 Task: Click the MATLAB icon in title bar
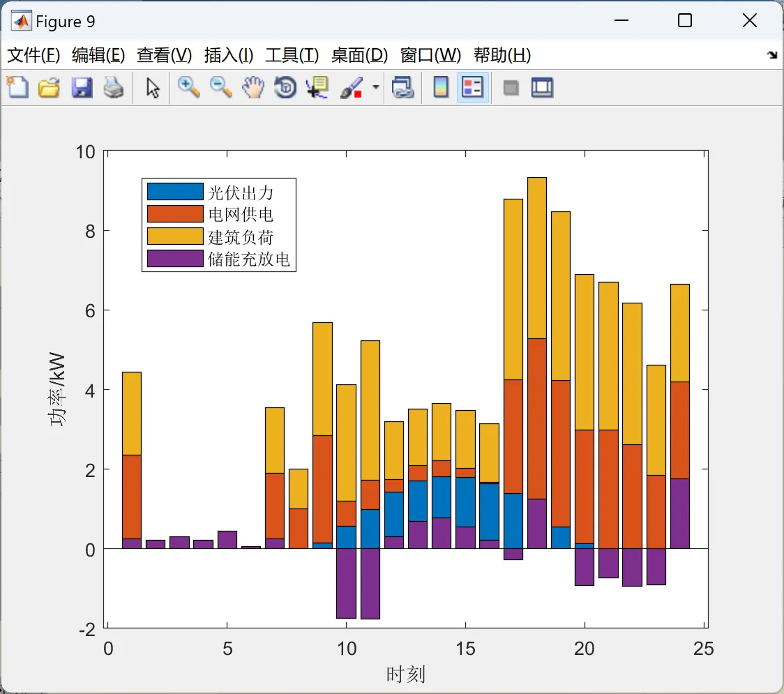pyautogui.click(x=21, y=21)
